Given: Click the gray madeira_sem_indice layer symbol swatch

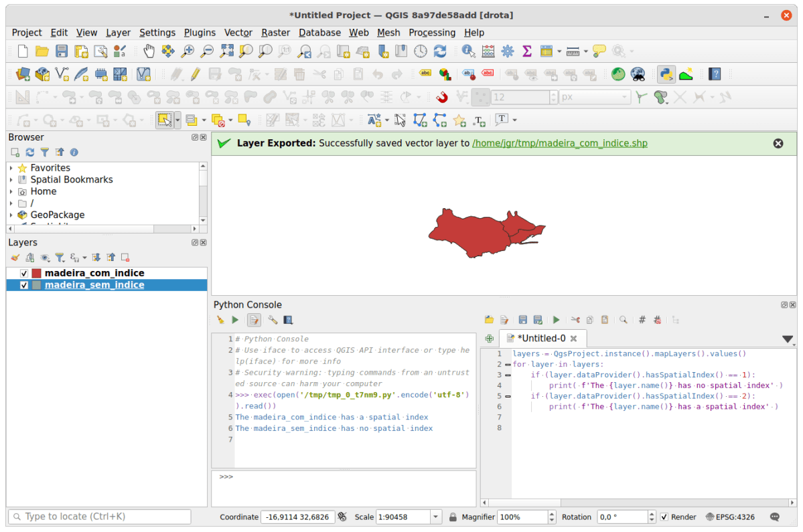Looking at the screenshot, I should 36,286.
